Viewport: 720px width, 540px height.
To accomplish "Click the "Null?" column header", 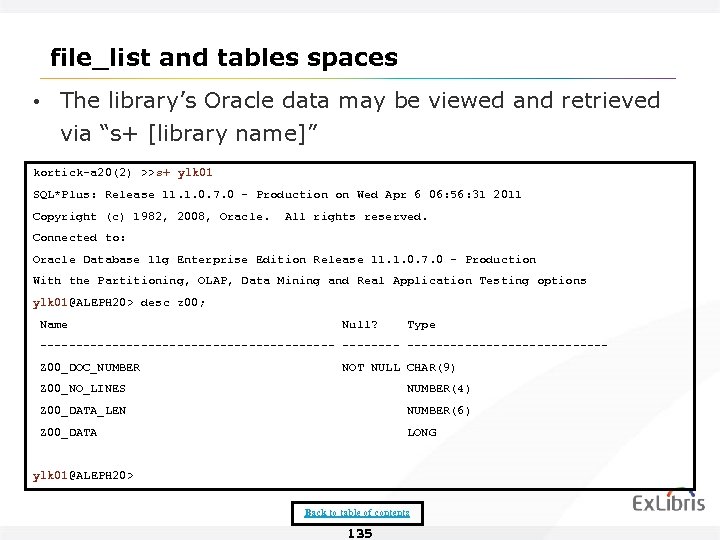I will pyautogui.click(x=360, y=325).
